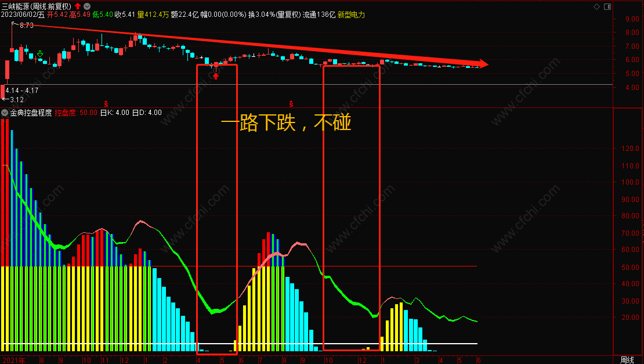This screenshot has height=364, width=644.
Task: Click the 3.12 low price label
Action: pyautogui.click(x=17, y=99)
